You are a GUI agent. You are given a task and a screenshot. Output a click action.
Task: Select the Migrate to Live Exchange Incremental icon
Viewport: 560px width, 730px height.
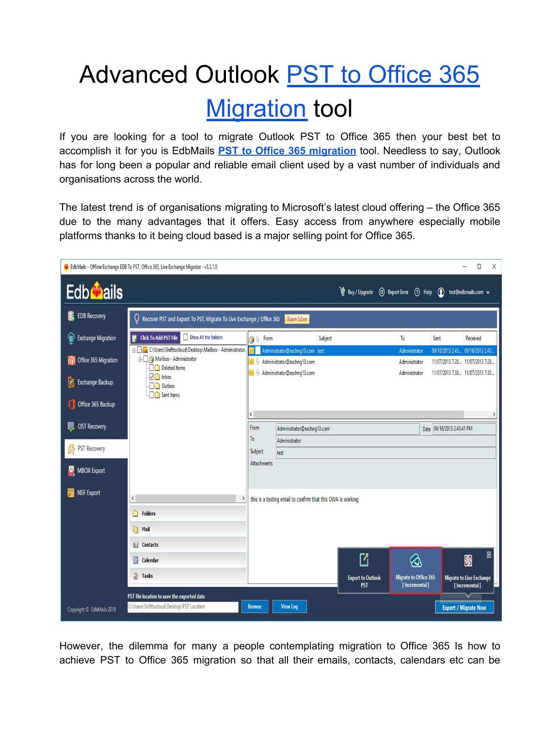[468, 561]
